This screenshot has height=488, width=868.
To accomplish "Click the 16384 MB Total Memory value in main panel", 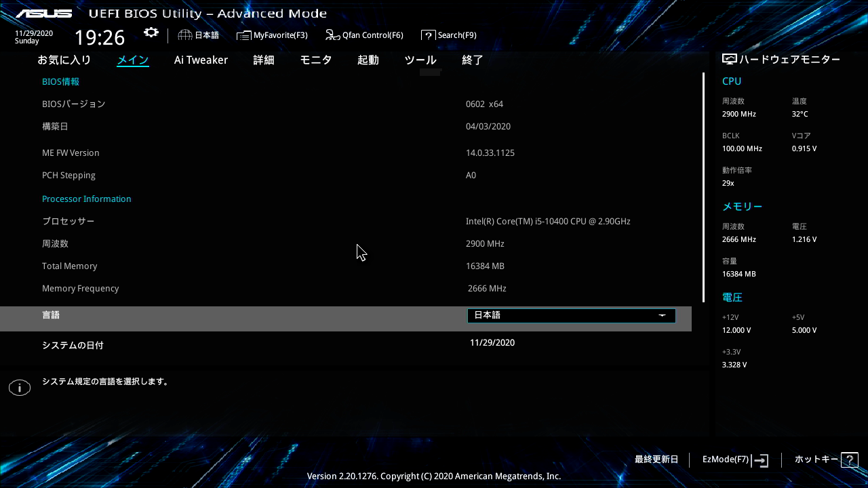I will click(x=485, y=266).
